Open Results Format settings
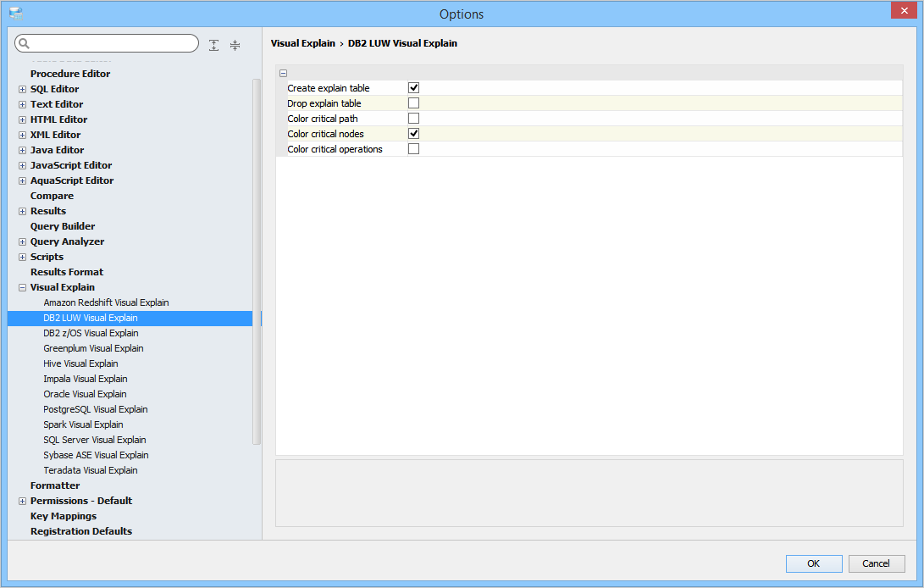924x588 pixels. (x=67, y=272)
